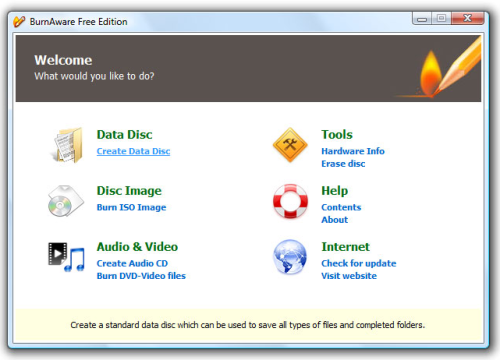
Task: Click the Data Disc folder icon
Action: (x=67, y=145)
